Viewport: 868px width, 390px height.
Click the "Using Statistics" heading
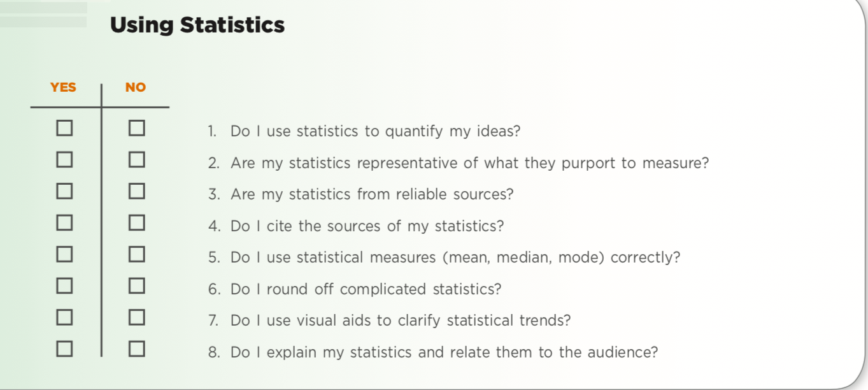[x=197, y=25]
